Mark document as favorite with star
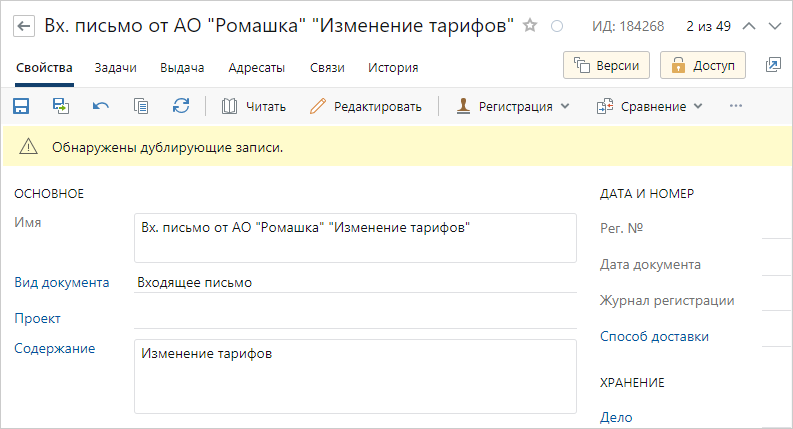Image resolution: width=793 pixels, height=429 pixels. (x=531, y=26)
